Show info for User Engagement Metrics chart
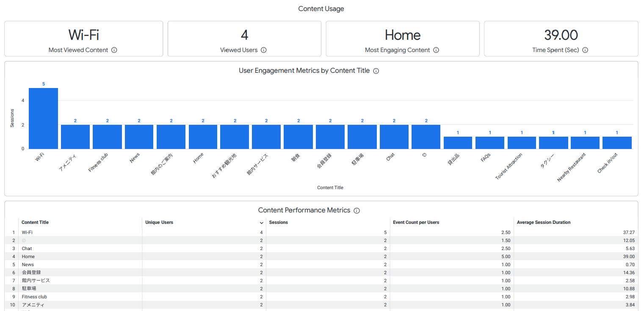The width and height of the screenshot is (644, 311). coord(376,71)
